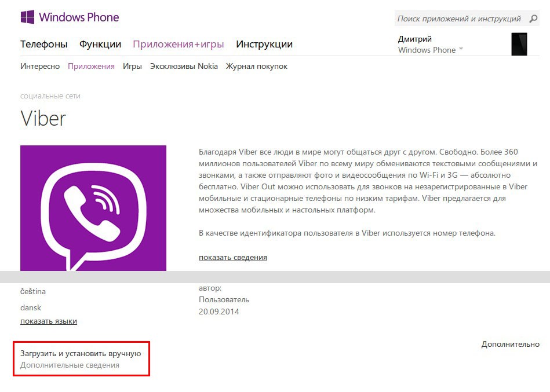Switch to the Приложения sub-tab

[x=91, y=66]
